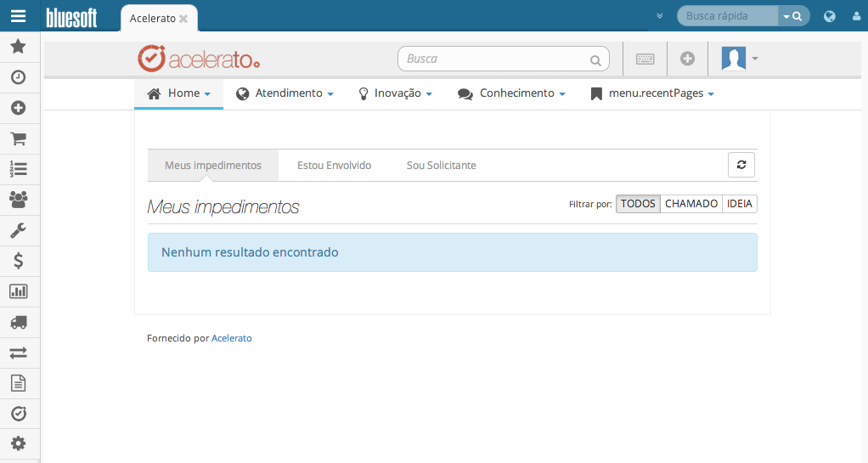This screenshot has width=868, height=463.
Task: Open the transfer arrows icon
Action: pyautogui.click(x=19, y=353)
